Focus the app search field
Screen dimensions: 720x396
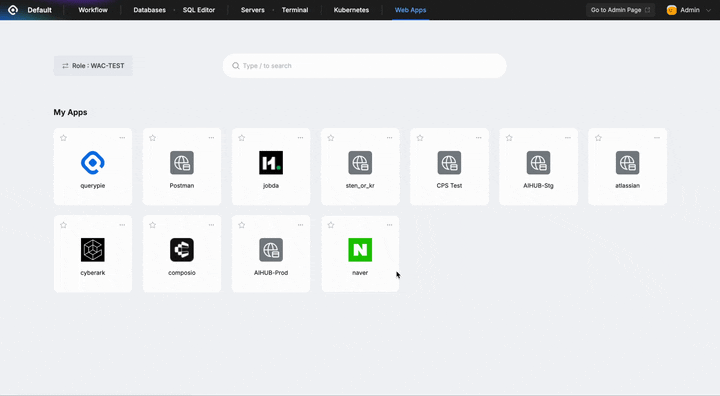(x=365, y=66)
